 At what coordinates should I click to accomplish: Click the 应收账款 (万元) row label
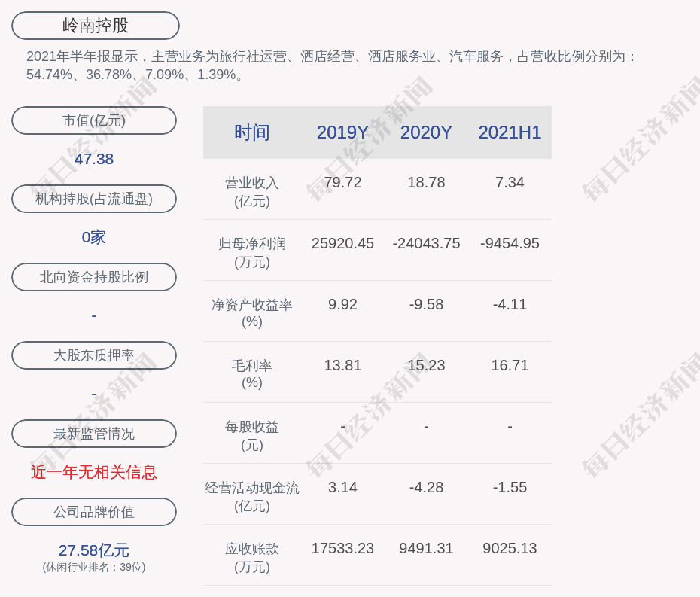coord(252,558)
